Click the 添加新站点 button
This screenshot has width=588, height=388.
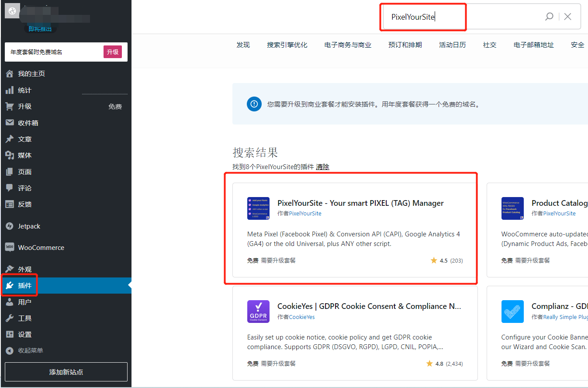point(66,372)
